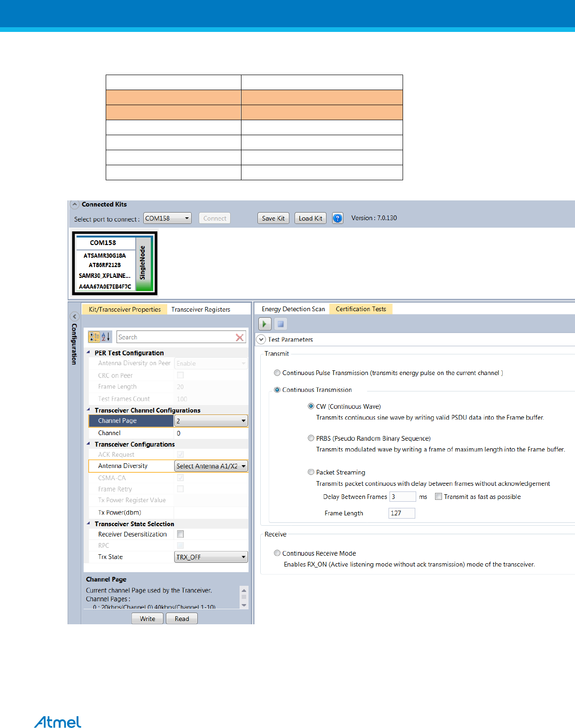Image resolution: width=575 pixels, height=728 pixels.
Task: Select Tx Power(dbm) property row
Action: 168,513
